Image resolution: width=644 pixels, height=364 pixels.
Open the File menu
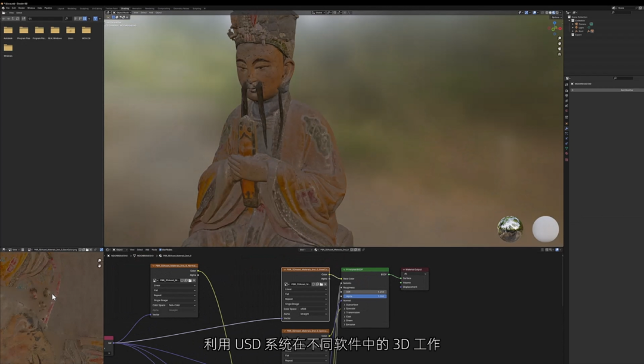coord(7,8)
